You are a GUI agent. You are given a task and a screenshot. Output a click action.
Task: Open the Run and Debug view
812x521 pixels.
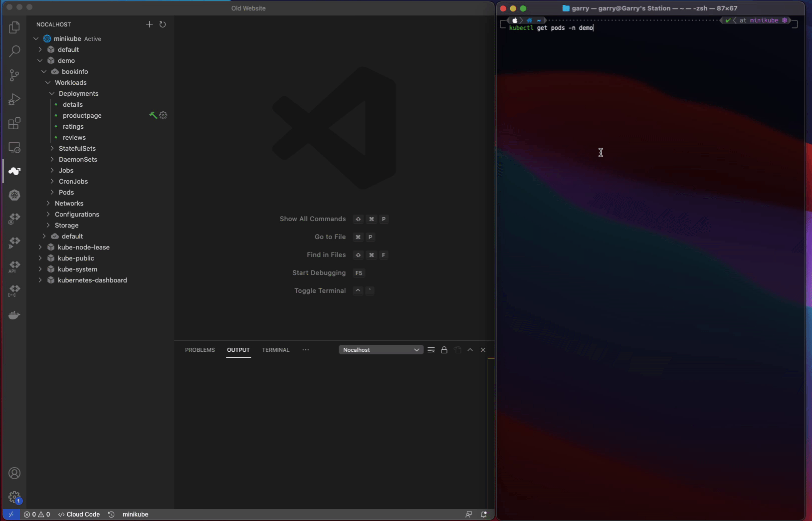tap(14, 99)
